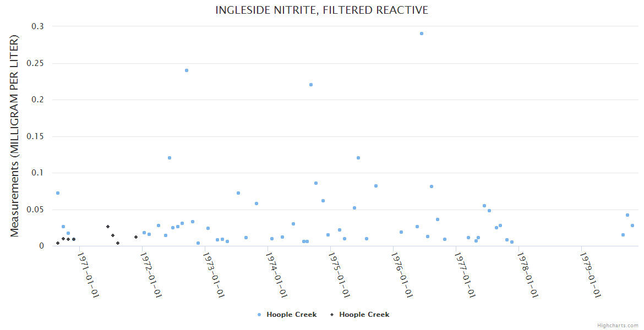Click the 0.12 data point in 1972
Image resolution: width=644 pixels, height=330 pixels.
point(170,158)
